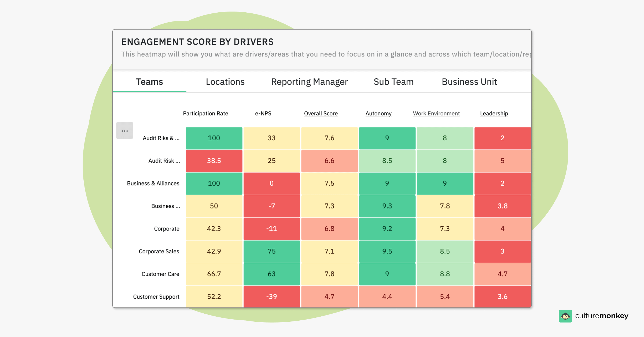Select Corporate Sales e-NPS cell showing 75

pyautogui.click(x=271, y=251)
